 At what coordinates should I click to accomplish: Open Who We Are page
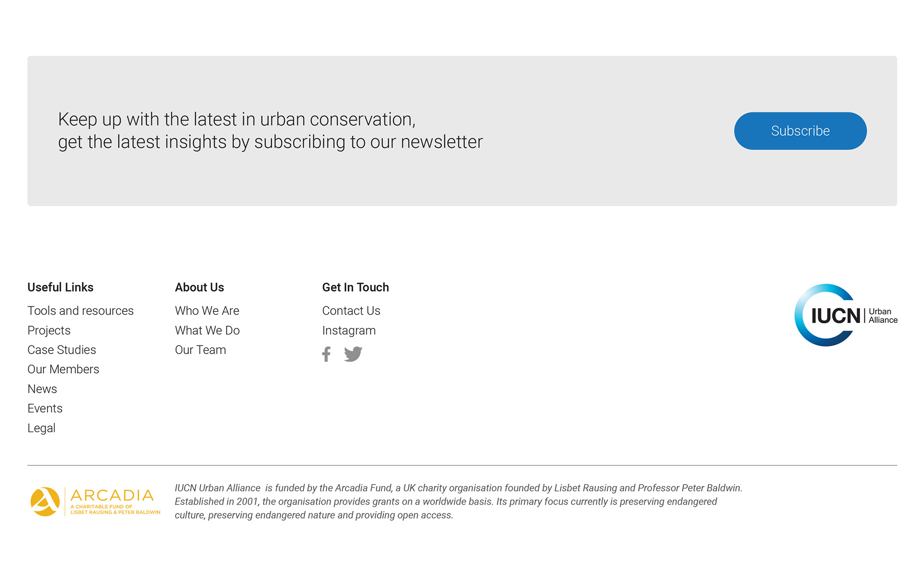pyautogui.click(x=207, y=311)
